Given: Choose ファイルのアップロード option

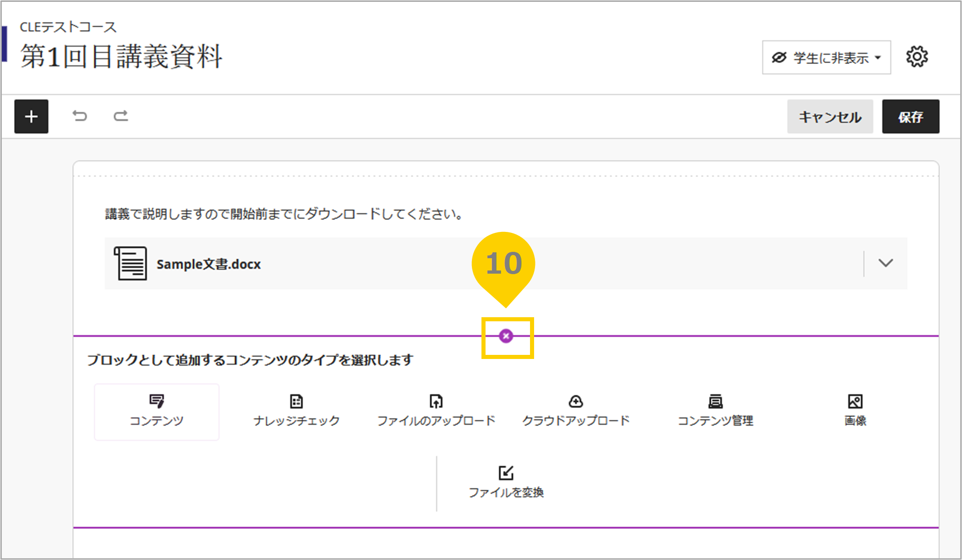Looking at the screenshot, I should coord(436,411).
